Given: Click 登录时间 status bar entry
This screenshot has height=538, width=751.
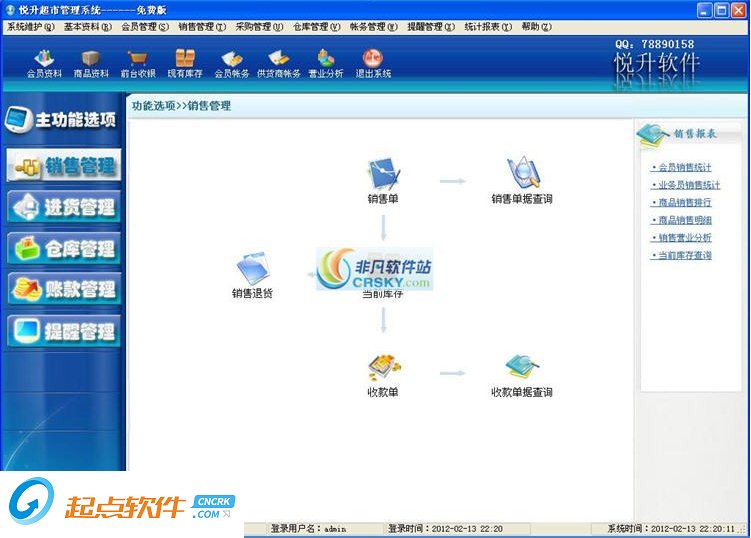Looking at the screenshot, I should coord(445,528).
